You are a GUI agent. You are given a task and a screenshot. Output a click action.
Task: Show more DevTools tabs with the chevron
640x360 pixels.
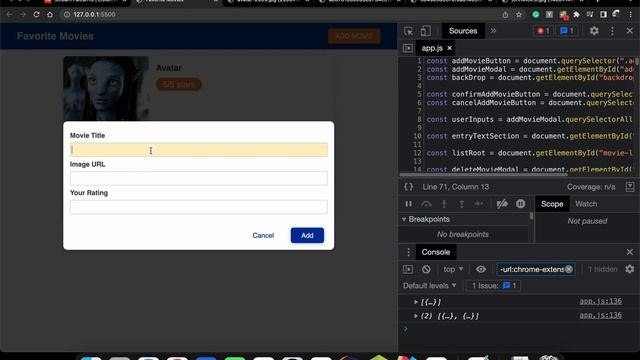pyautogui.click(x=493, y=31)
